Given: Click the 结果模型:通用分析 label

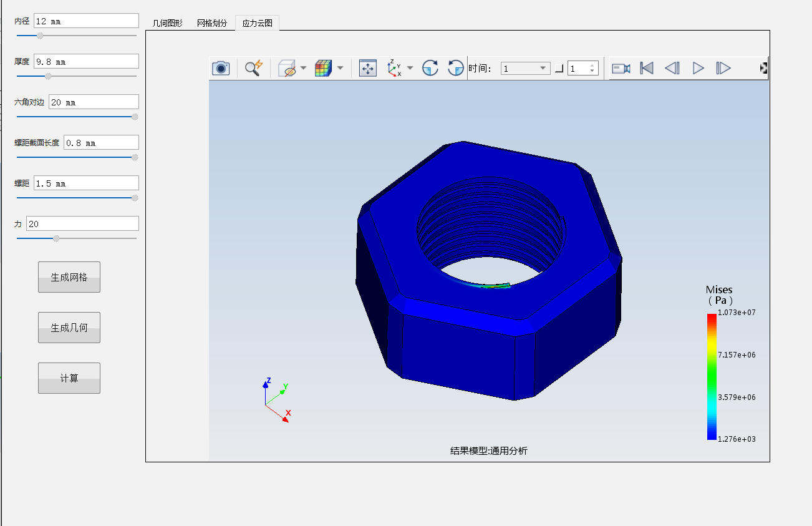Looking at the screenshot, I should [489, 451].
